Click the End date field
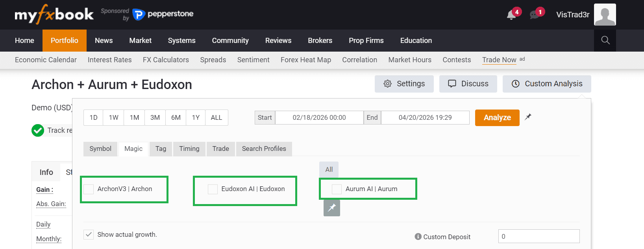644x249 pixels. coord(425,118)
